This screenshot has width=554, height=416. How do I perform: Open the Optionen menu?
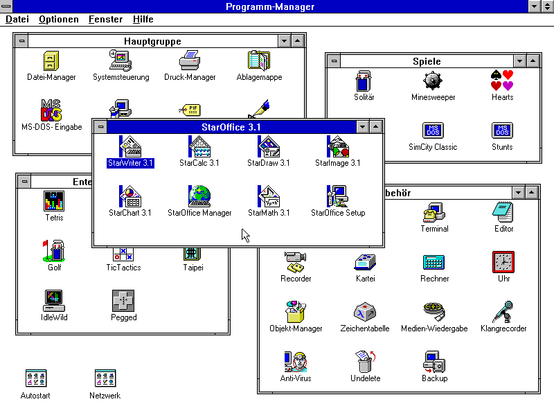click(x=59, y=19)
